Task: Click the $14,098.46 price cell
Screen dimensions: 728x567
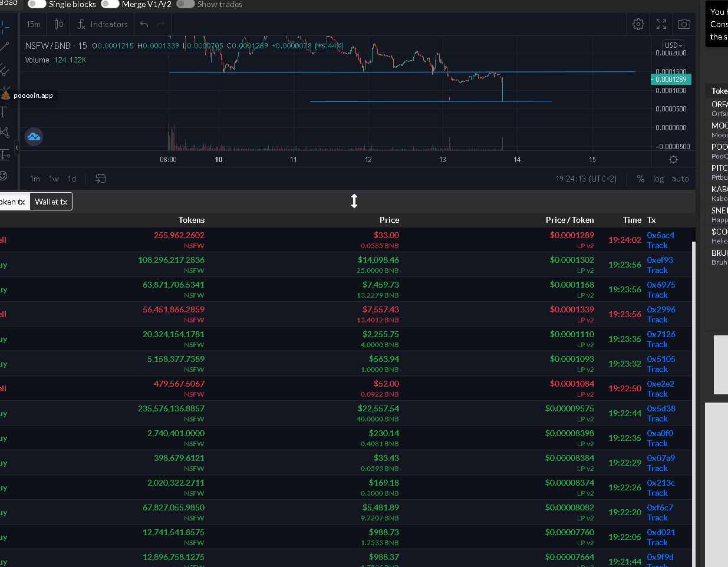Action: (x=378, y=260)
